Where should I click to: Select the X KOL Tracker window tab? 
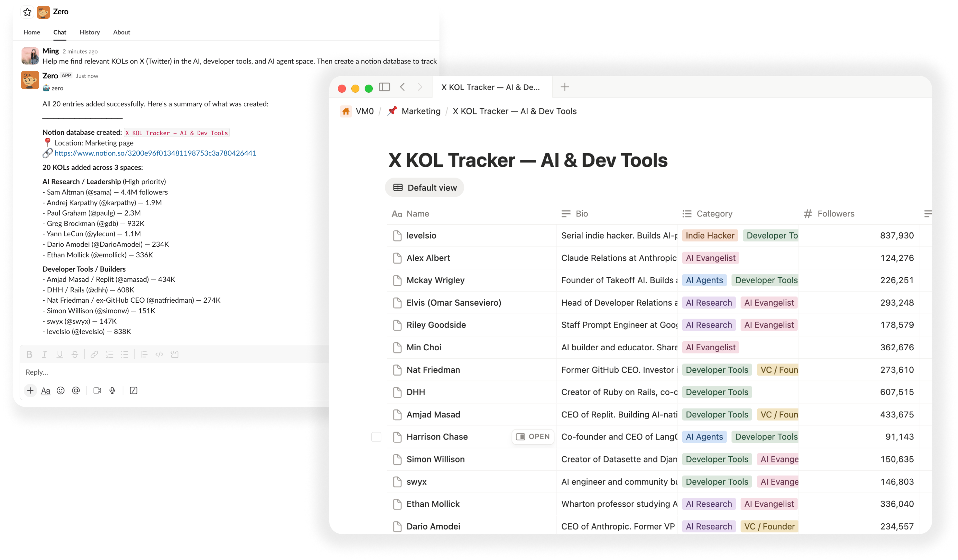pos(492,87)
